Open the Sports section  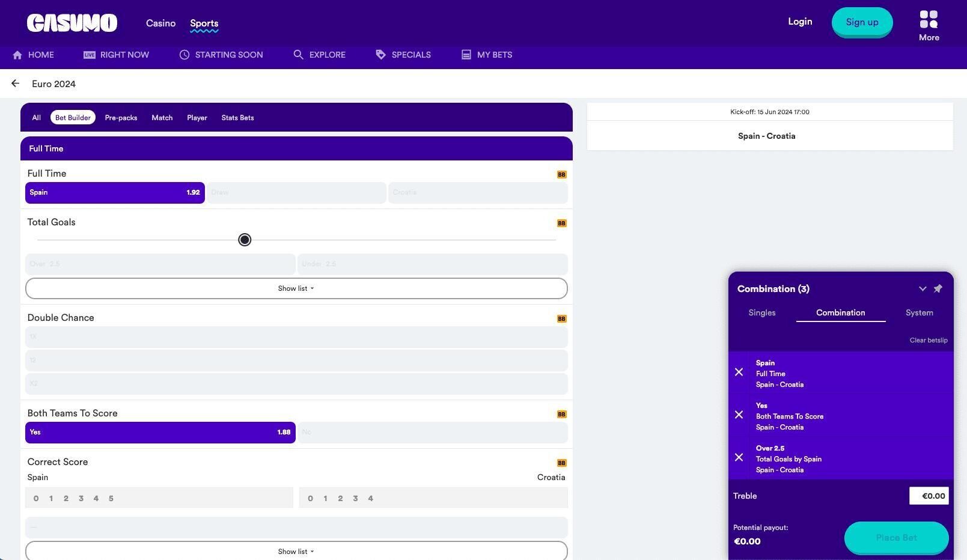(204, 23)
